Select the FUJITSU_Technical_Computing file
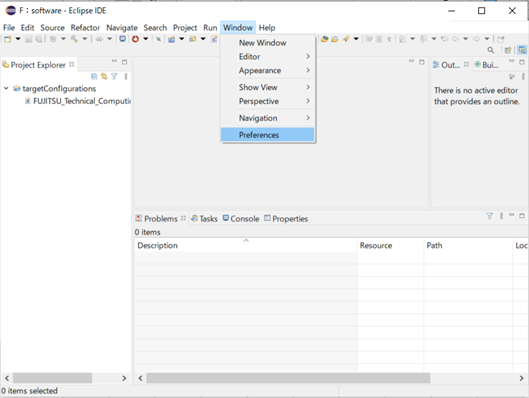This screenshot has height=398, width=529. [82, 101]
